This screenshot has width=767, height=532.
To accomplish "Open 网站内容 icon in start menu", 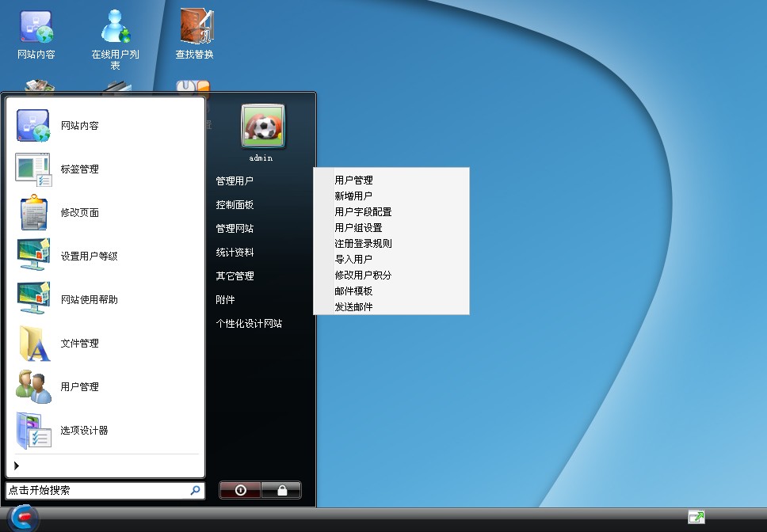I will pos(33,126).
